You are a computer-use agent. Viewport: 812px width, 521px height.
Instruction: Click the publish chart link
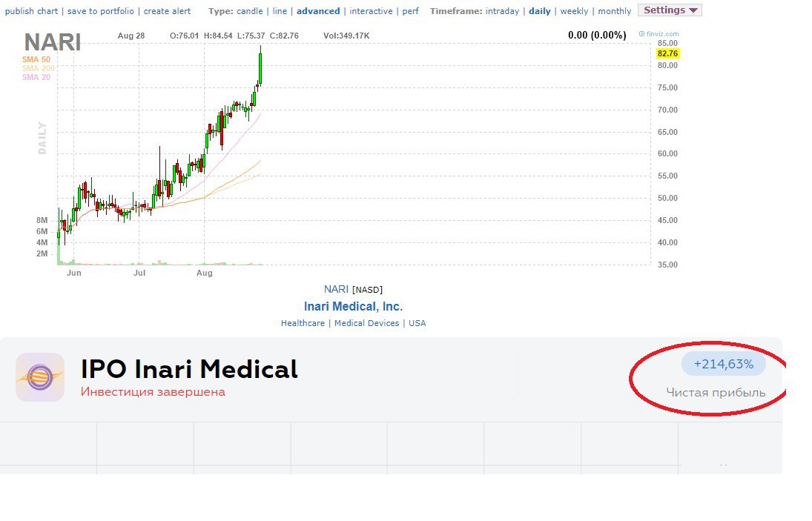[x=31, y=11]
